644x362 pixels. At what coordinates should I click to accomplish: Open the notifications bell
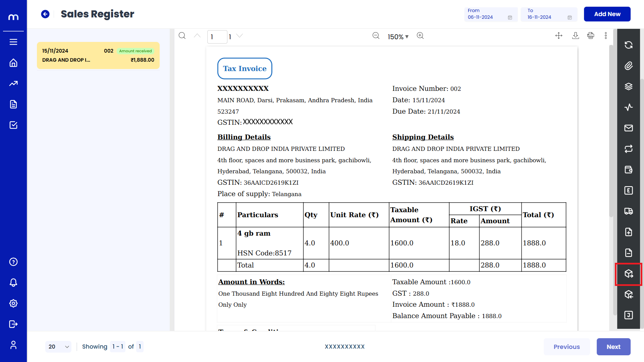[13, 283]
